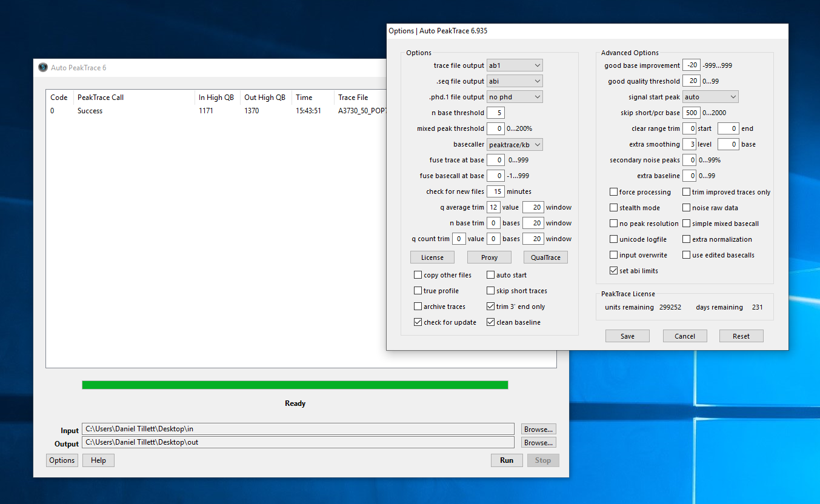Image resolution: width=820 pixels, height=504 pixels.
Task: Toggle no peak resolution checkbox
Action: [x=613, y=224]
